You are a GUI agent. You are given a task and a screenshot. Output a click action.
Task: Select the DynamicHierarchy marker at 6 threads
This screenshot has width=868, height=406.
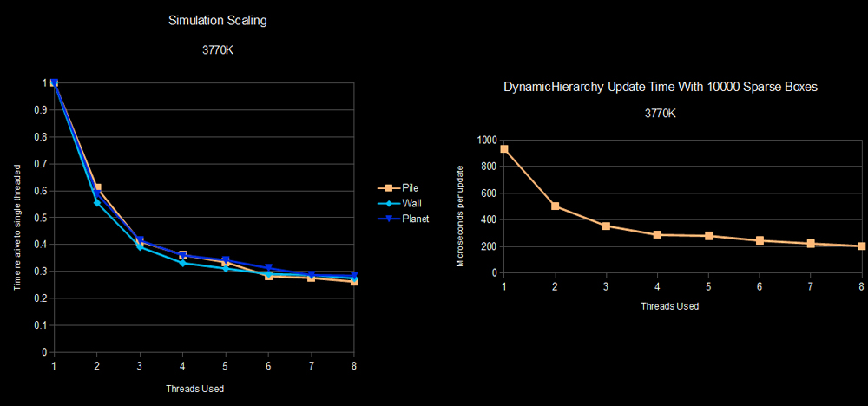759,240
